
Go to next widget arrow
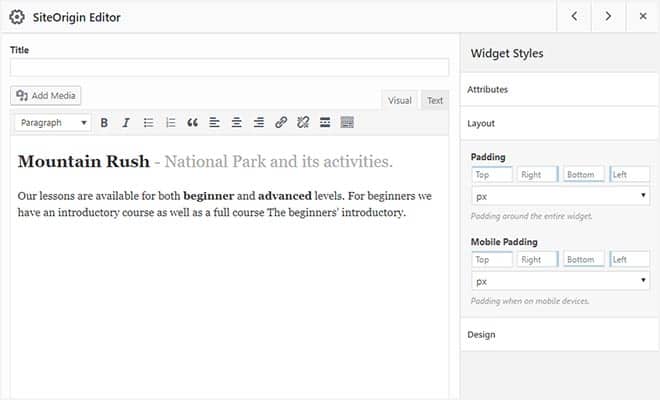(608, 16)
